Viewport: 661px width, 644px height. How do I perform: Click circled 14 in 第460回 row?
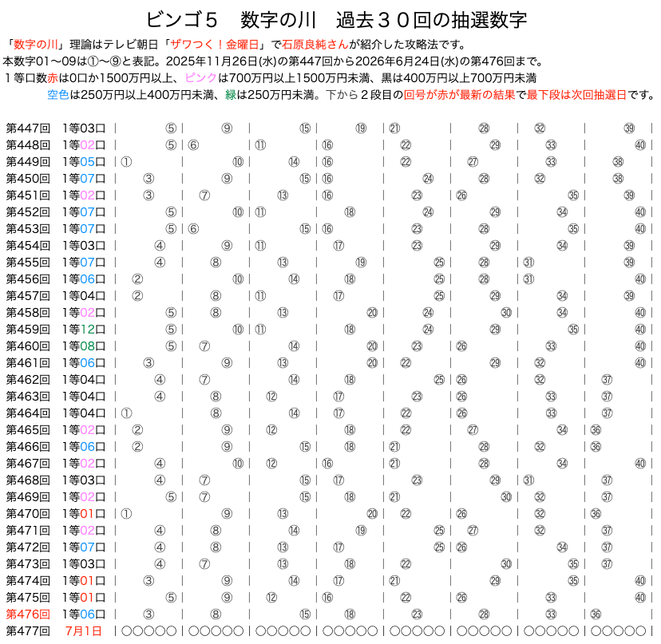coord(294,346)
